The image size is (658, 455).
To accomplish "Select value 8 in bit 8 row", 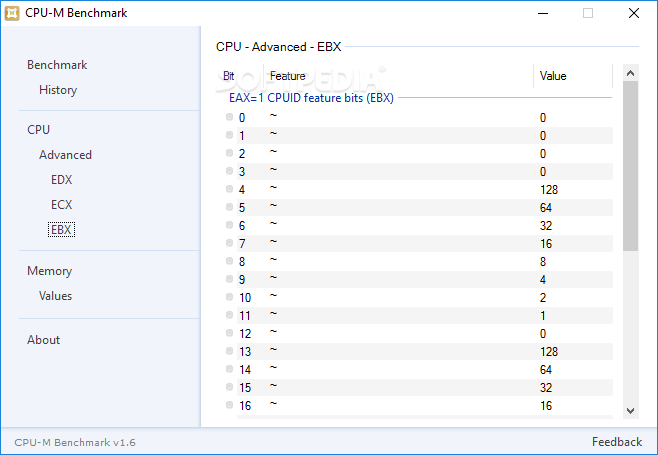I will coord(543,262).
